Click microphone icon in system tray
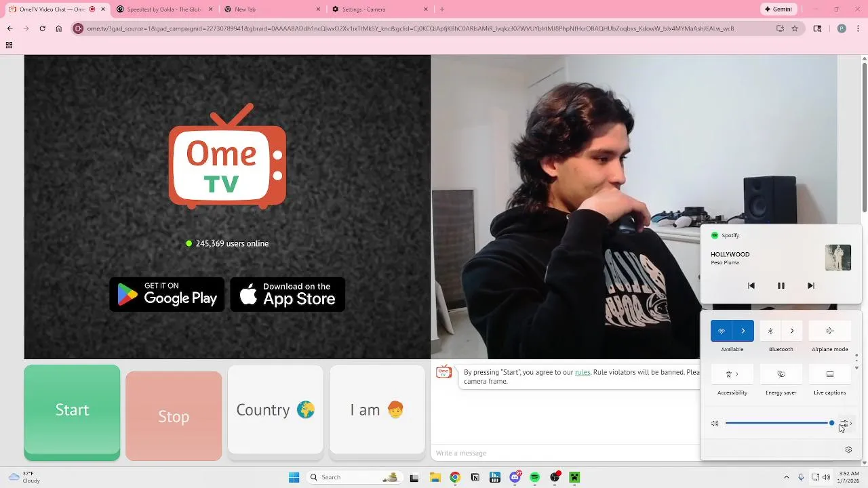The image size is (868, 488). (801, 477)
